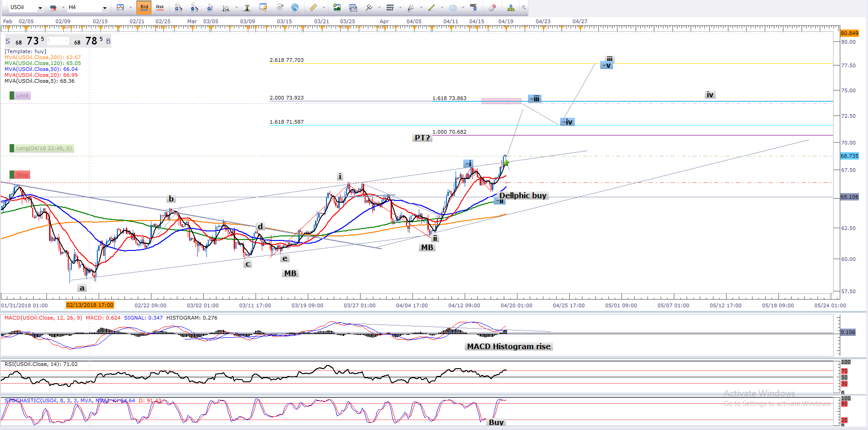Image resolution: width=868 pixels, height=430 pixels.
Task: Open the USOil symbol dropdown
Action: [40, 8]
